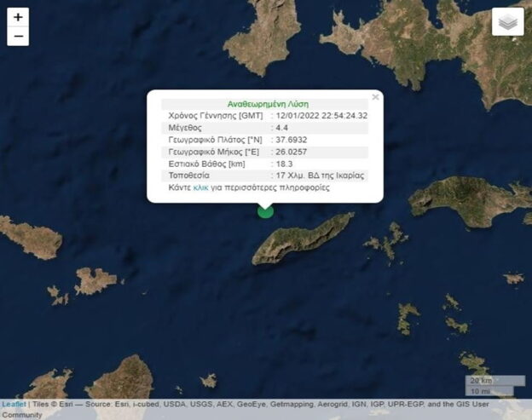532x420 pixels.
Task: Open the map layers control
Action: [x=507, y=22]
